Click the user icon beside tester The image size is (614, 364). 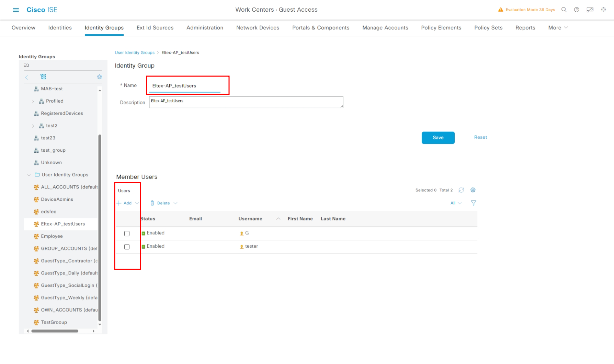[242, 247]
